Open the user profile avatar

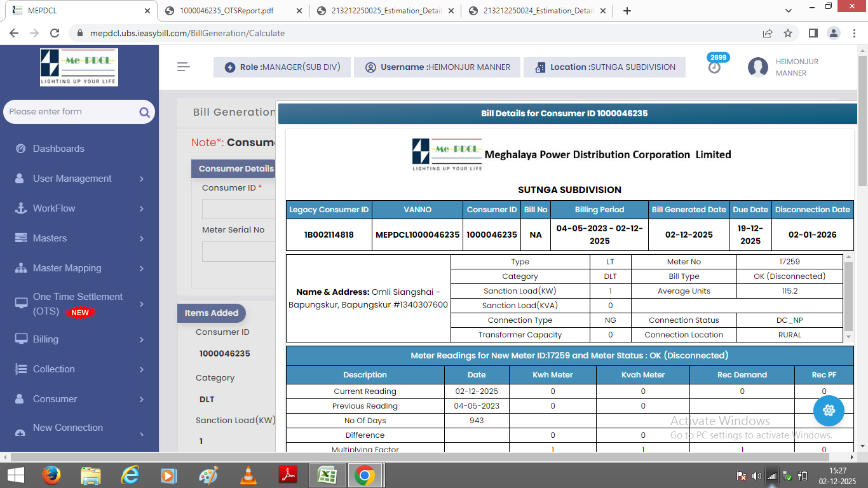[757, 67]
